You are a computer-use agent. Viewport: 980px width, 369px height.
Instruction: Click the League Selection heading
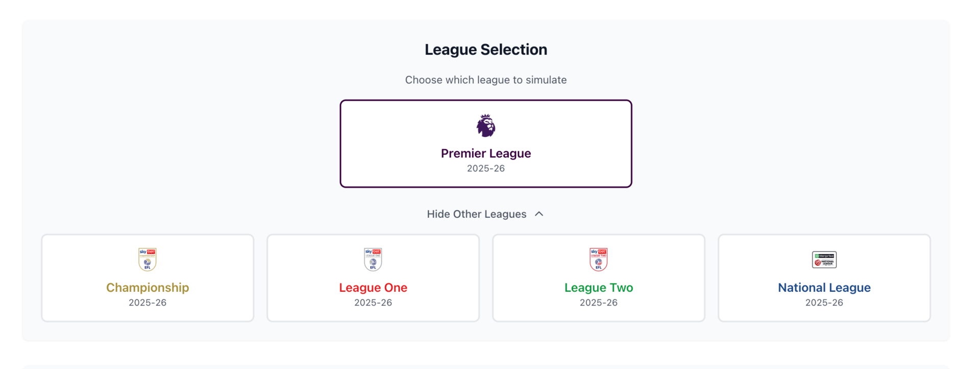click(x=486, y=50)
